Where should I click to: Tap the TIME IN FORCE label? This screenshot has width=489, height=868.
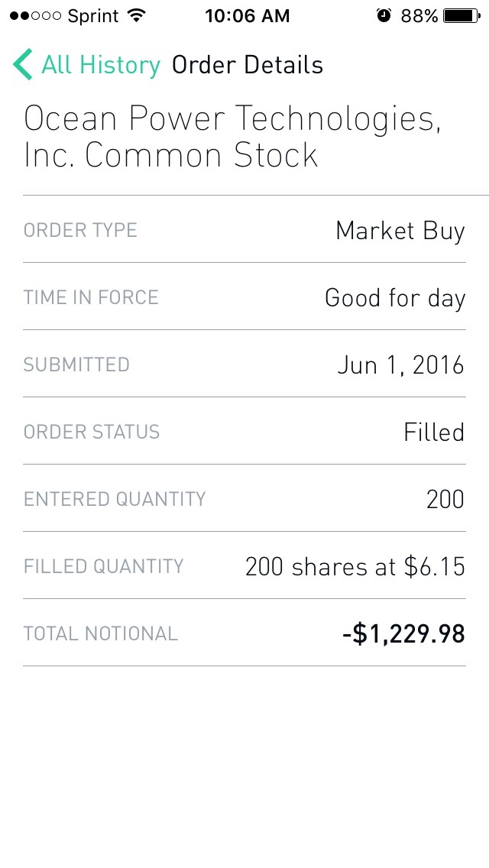91,297
